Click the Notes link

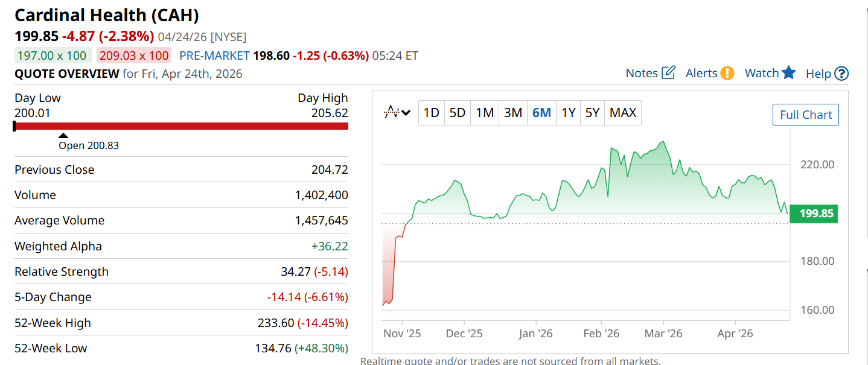pos(642,73)
